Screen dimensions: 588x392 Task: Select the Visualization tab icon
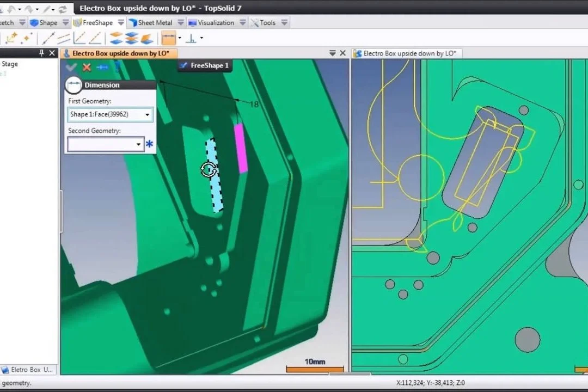[x=193, y=22]
